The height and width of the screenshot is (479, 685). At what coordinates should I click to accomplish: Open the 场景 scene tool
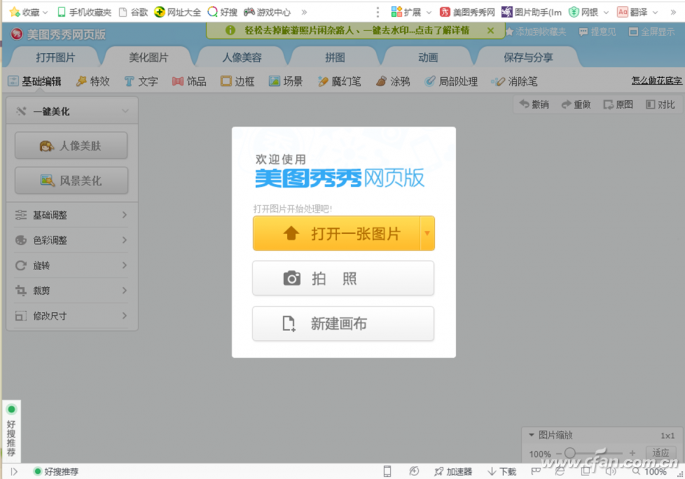(286, 81)
